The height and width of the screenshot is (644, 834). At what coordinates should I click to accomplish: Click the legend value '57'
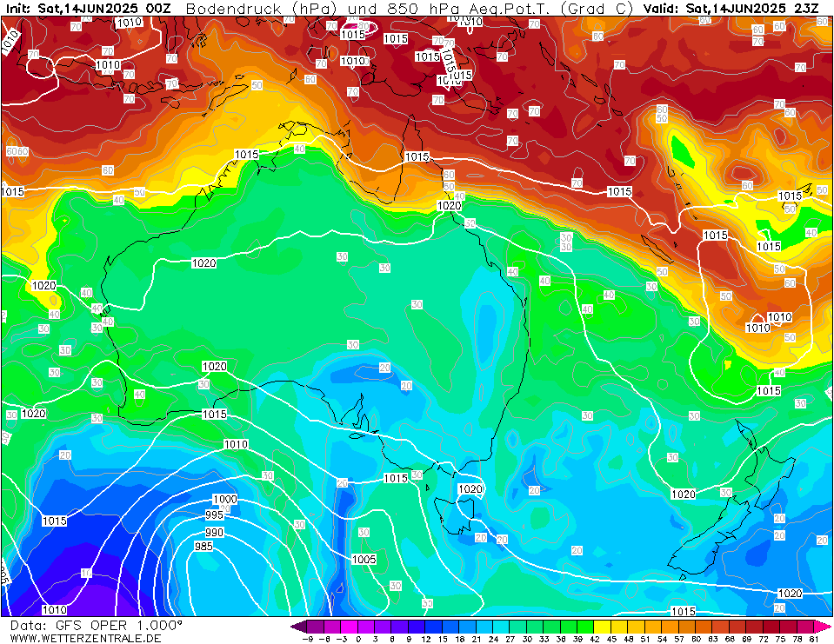678,639
